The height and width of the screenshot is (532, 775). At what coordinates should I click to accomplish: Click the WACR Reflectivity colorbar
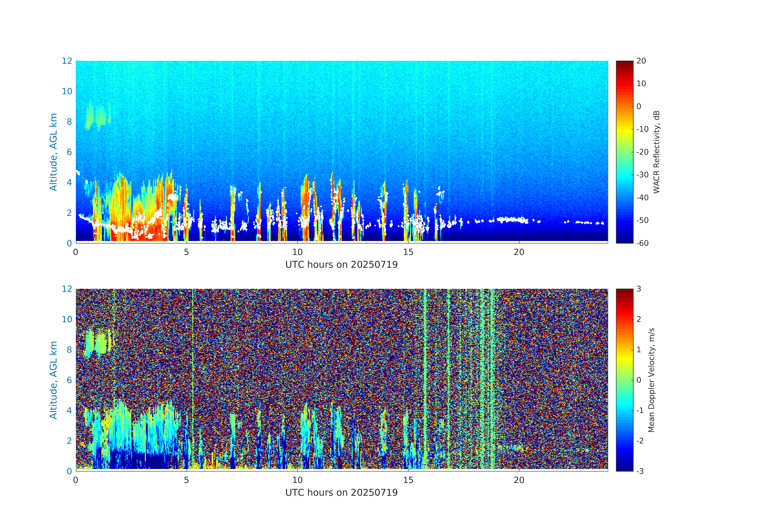click(624, 152)
